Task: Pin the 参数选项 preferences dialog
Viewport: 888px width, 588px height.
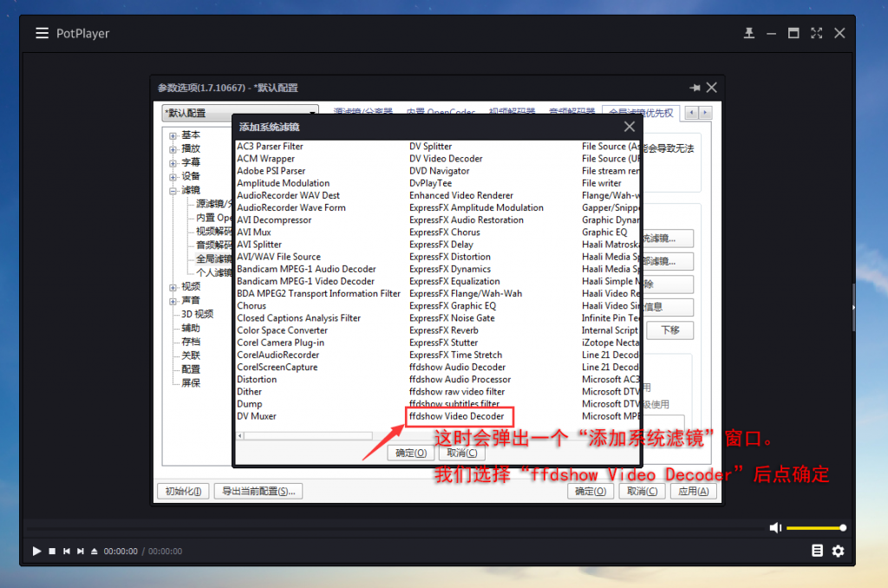Action: [x=695, y=88]
